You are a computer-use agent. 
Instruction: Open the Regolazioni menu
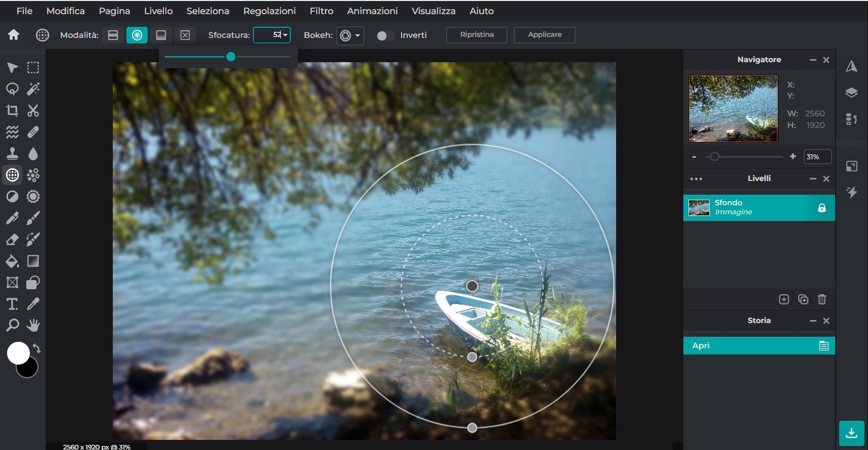click(269, 11)
